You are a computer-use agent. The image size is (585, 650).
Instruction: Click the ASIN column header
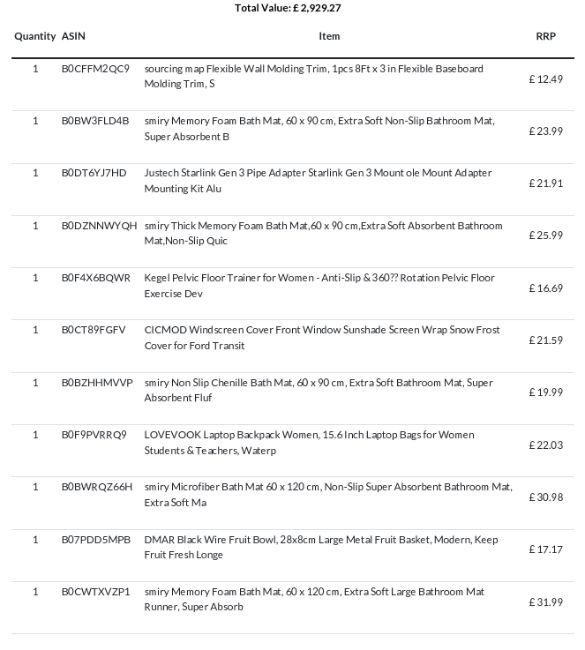coord(73,36)
